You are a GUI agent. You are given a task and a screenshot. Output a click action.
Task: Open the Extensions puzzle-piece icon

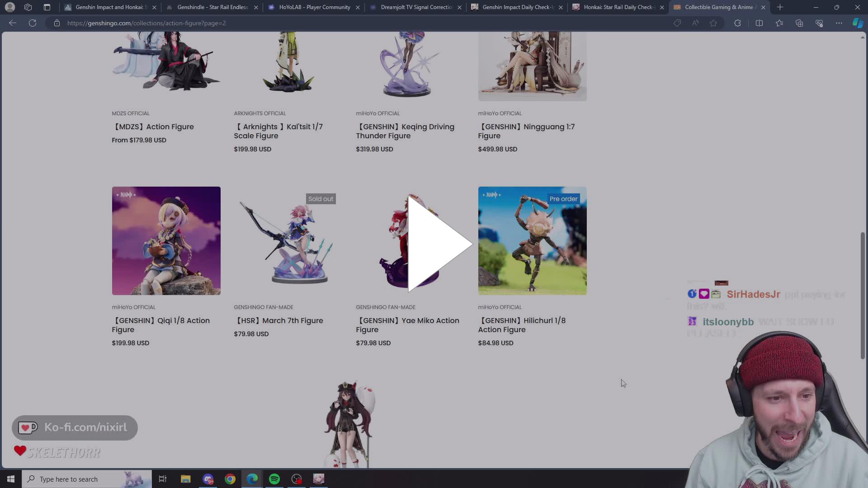738,23
